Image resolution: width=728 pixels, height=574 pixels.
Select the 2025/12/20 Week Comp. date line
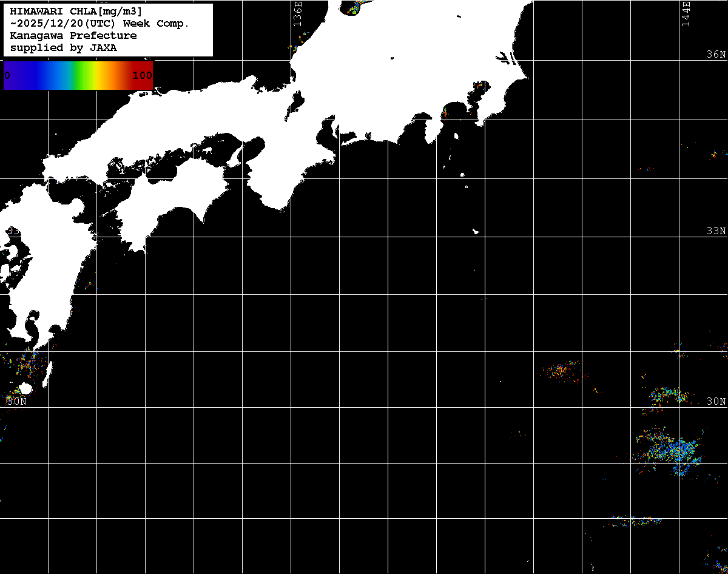[100, 24]
